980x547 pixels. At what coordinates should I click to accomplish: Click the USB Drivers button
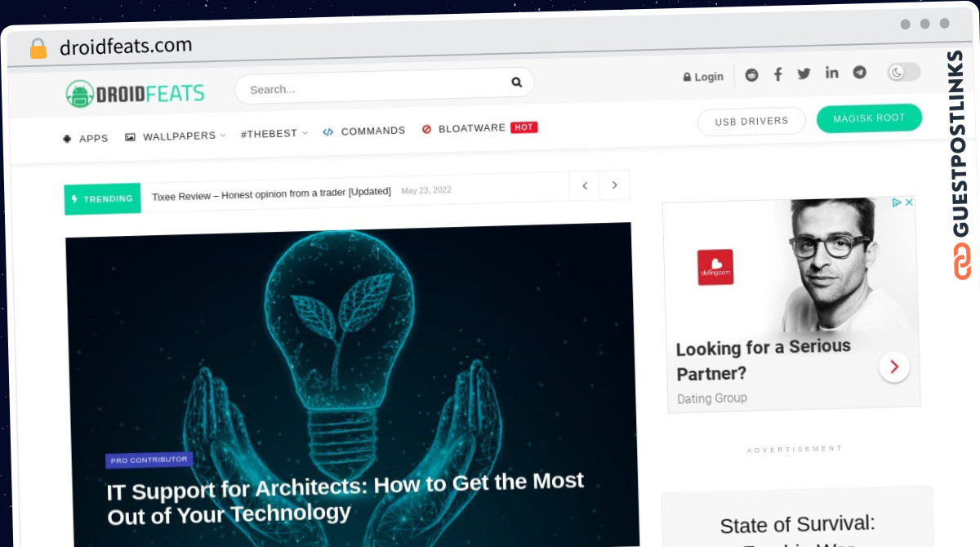point(751,122)
